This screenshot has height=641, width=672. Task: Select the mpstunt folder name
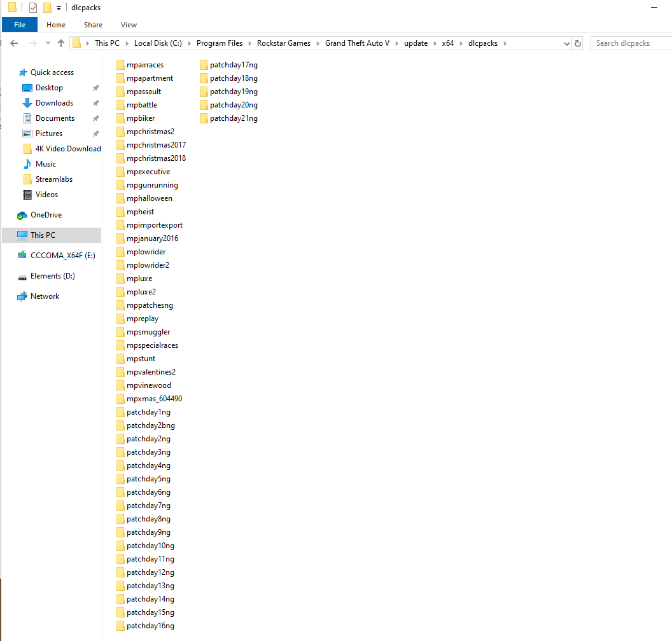pyautogui.click(x=141, y=359)
